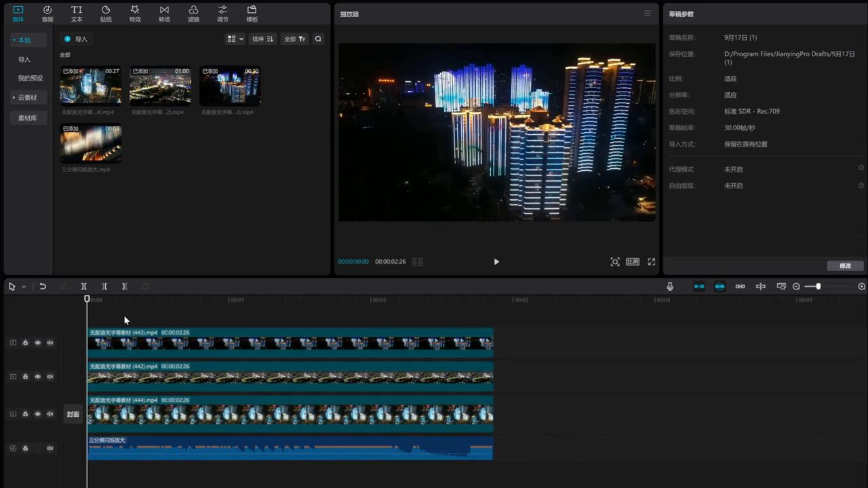Select the 三分屏闪烁放大 audio clip on timeline
This screenshot has height=488, width=868.
(x=290, y=448)
